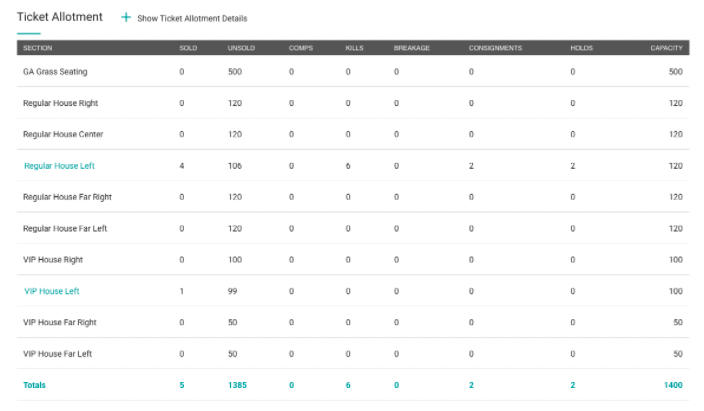Click the CONSIGNMENTS column header
Screen dimensions: 704x411
click(x=495, y=48)
